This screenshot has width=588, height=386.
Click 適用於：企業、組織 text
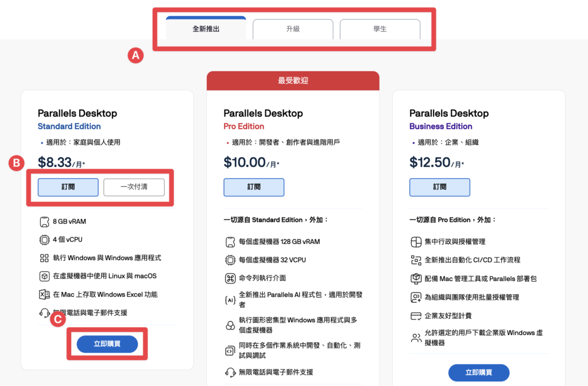pyautogui.click(x=448, y=142)
